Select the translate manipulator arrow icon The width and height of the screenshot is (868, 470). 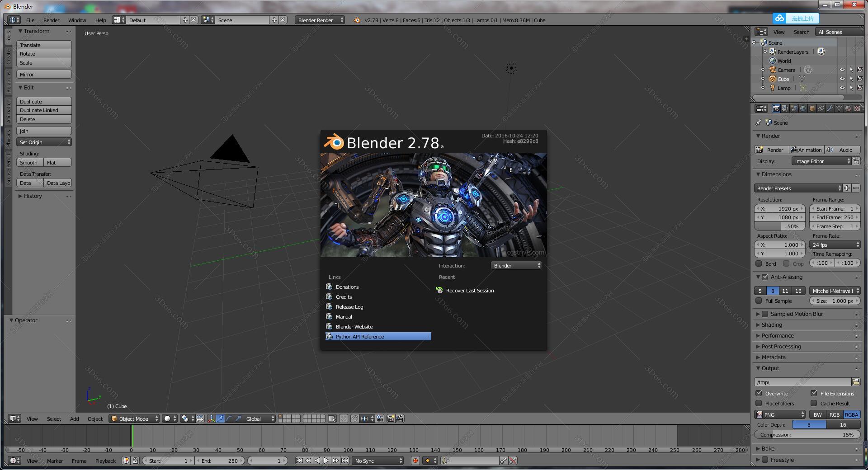tap(220, 419)
